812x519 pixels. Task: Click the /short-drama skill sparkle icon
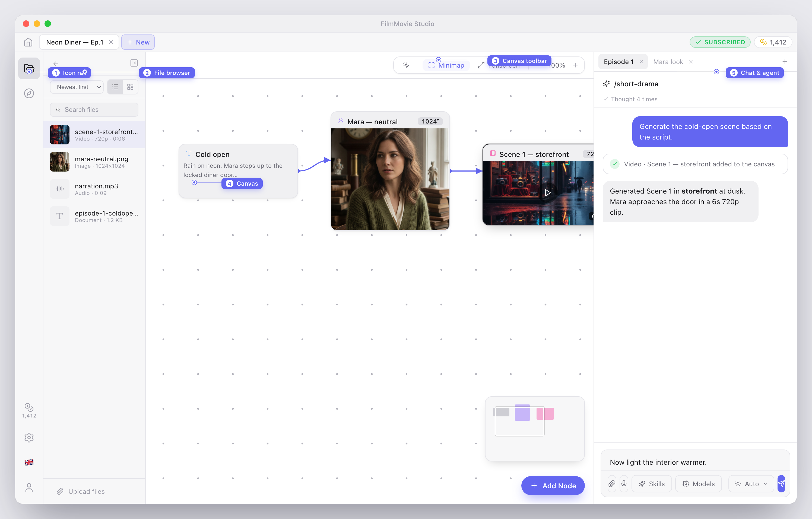[606, 84]
